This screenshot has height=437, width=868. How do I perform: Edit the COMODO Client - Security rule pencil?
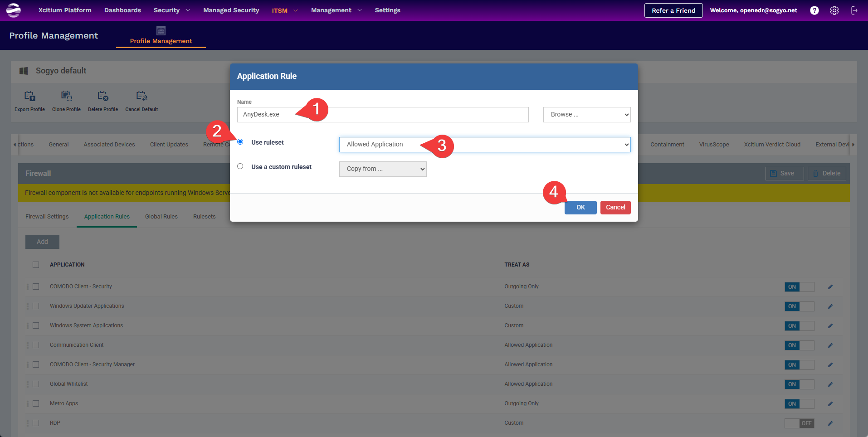tap(830, 287)
